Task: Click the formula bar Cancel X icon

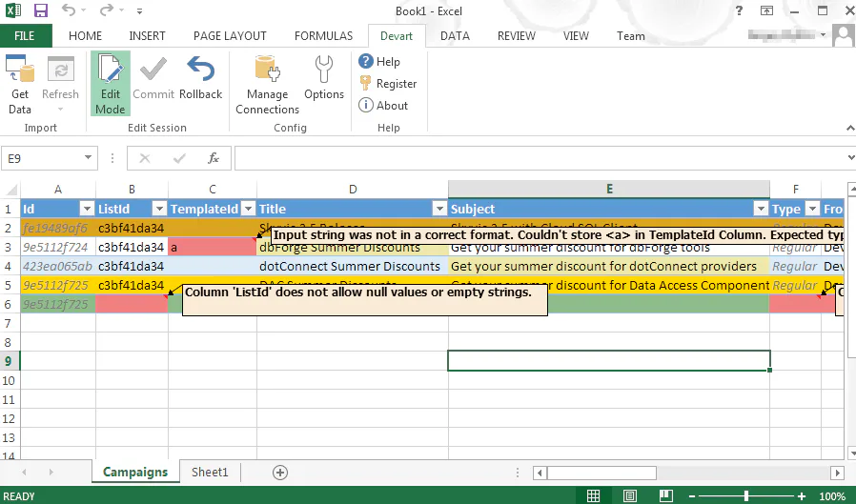Action: tap(145, 158)
